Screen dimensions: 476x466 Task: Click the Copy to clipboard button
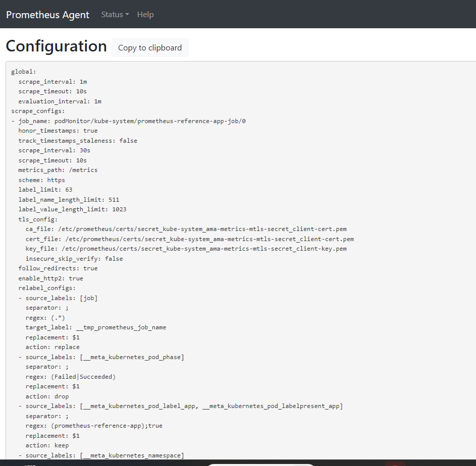coord(150,47)
